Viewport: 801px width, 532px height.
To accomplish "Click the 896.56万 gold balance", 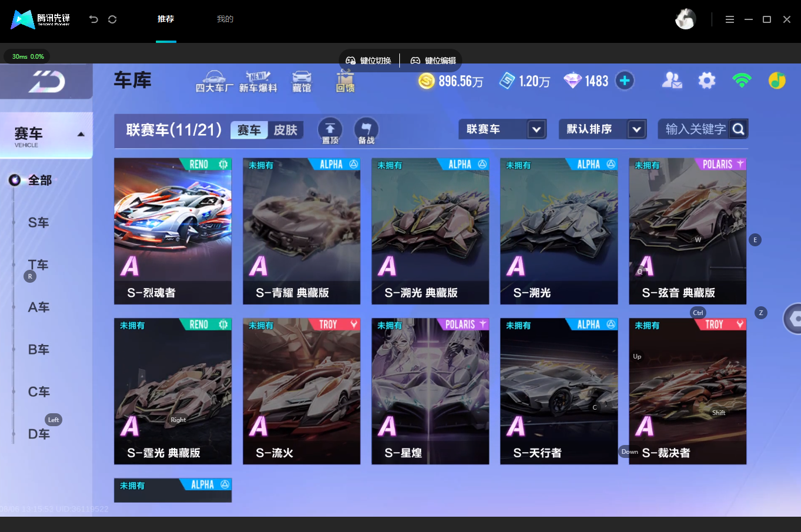I will (461, 81).
